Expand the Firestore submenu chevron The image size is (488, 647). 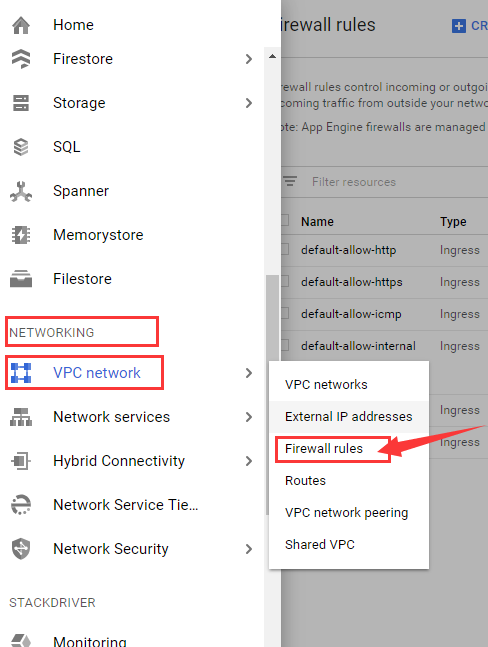(249, 59)
